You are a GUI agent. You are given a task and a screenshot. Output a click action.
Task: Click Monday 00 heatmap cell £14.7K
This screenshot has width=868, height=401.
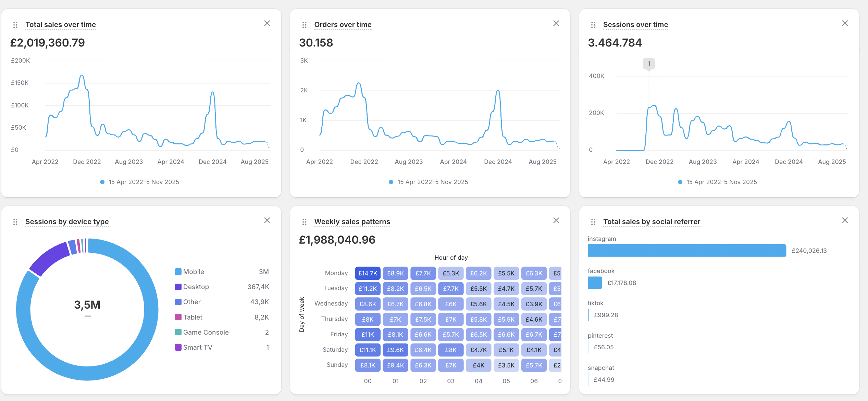(x=368, y=273)
